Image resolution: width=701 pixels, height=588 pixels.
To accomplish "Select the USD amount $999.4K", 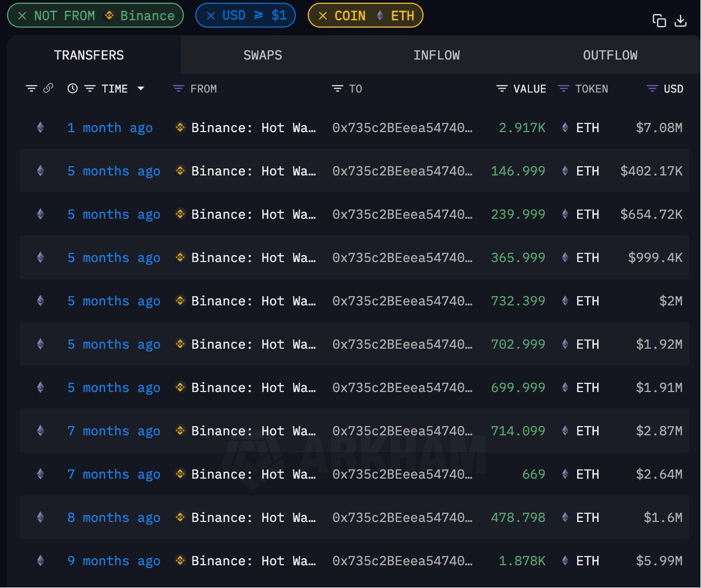I will click(x=655, y=257).
